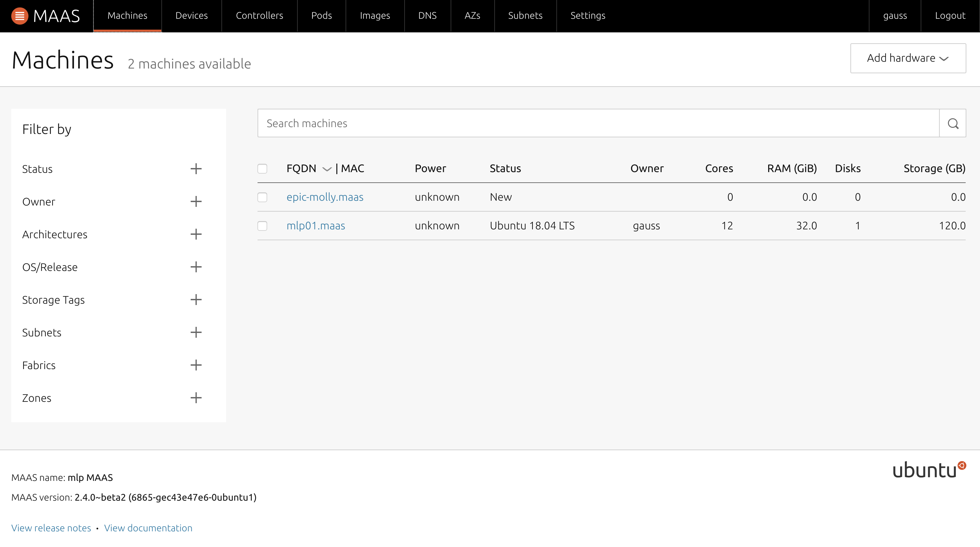Viewport: 980px width, 547px height.
Task: Expand the Status filter plus icon
Action: (196, 169)
